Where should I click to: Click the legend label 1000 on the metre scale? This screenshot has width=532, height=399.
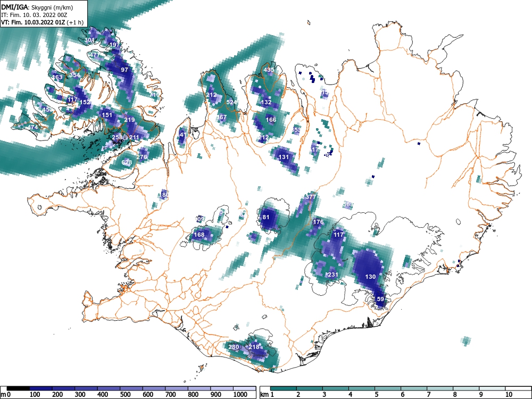click(240, 395)
